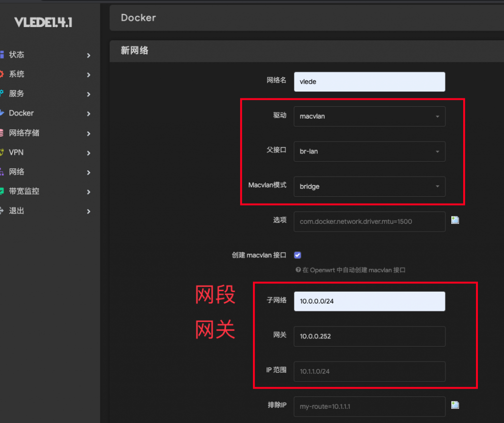504x423 pixels.
Task: Click add icon next to 排除IP field
Action: click(x=455, y=405)
